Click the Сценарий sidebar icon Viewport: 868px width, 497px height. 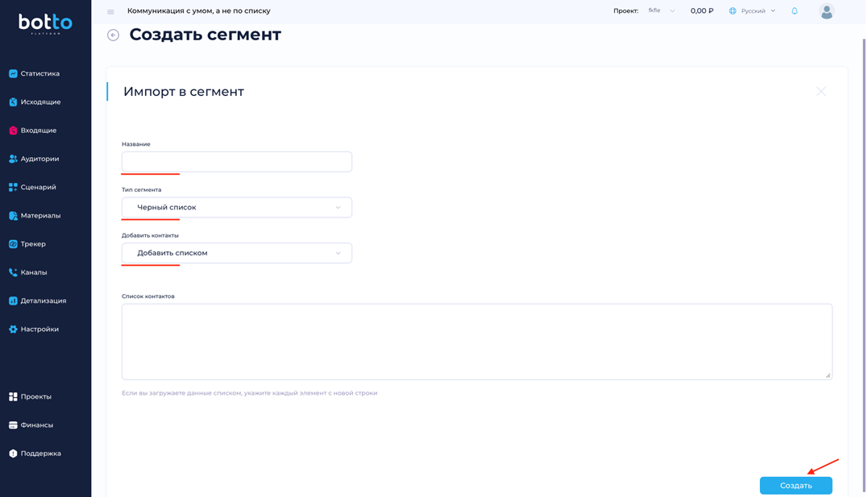13,188
